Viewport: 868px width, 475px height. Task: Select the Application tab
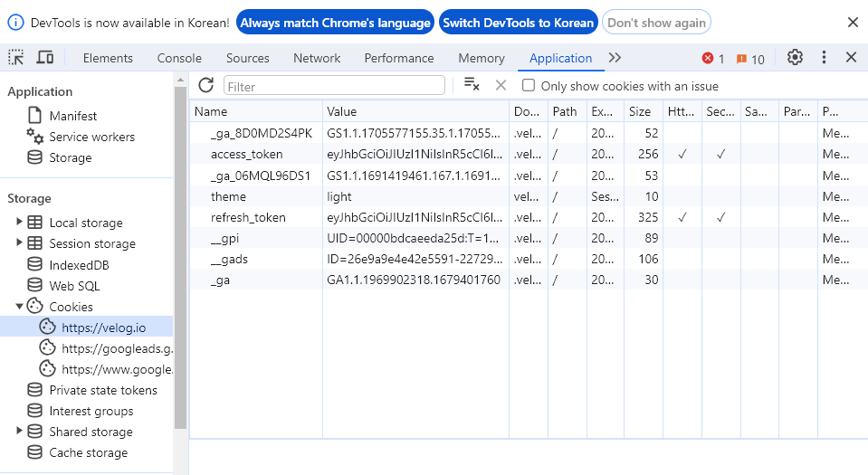(x=561, y=58)
